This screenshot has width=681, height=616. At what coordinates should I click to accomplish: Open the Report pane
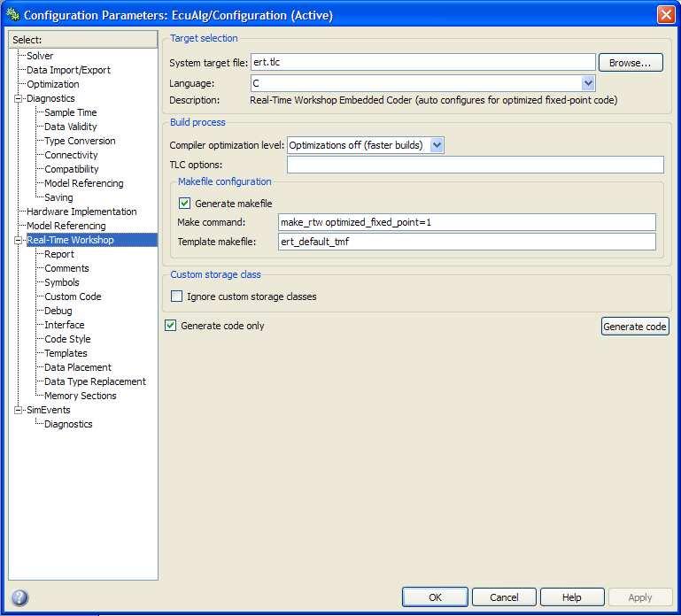[59, 254]
